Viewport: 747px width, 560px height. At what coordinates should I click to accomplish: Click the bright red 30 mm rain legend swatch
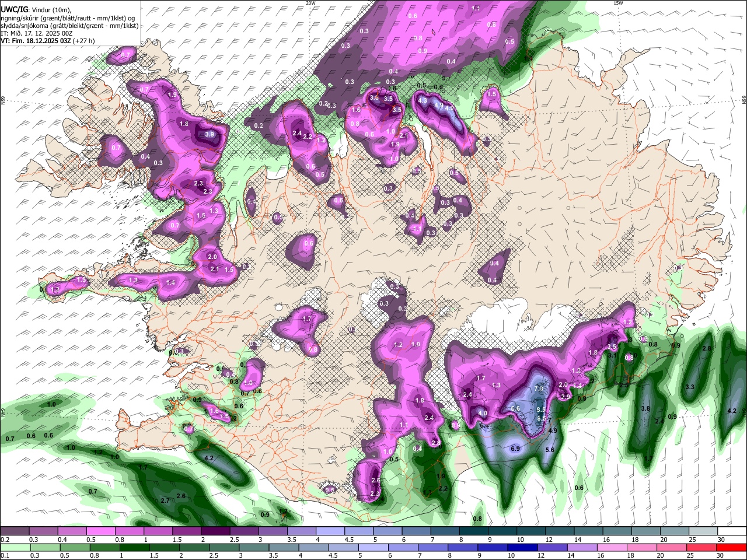[732, 547]
